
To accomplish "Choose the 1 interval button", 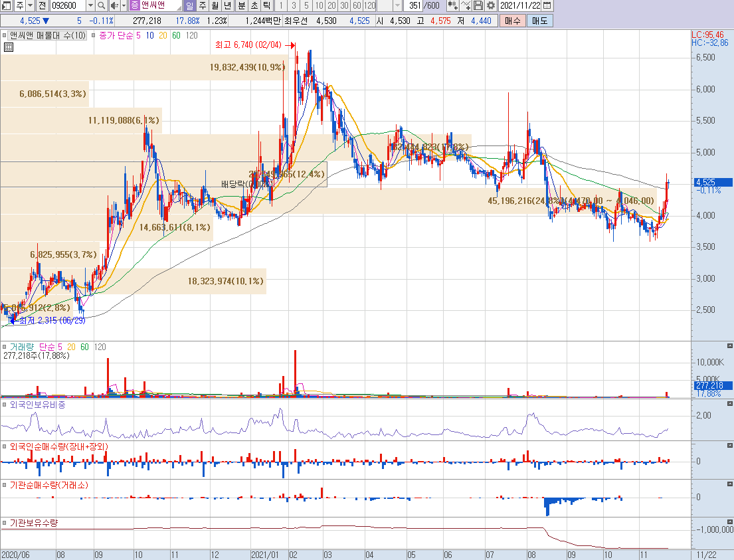I will coord(281,5).
